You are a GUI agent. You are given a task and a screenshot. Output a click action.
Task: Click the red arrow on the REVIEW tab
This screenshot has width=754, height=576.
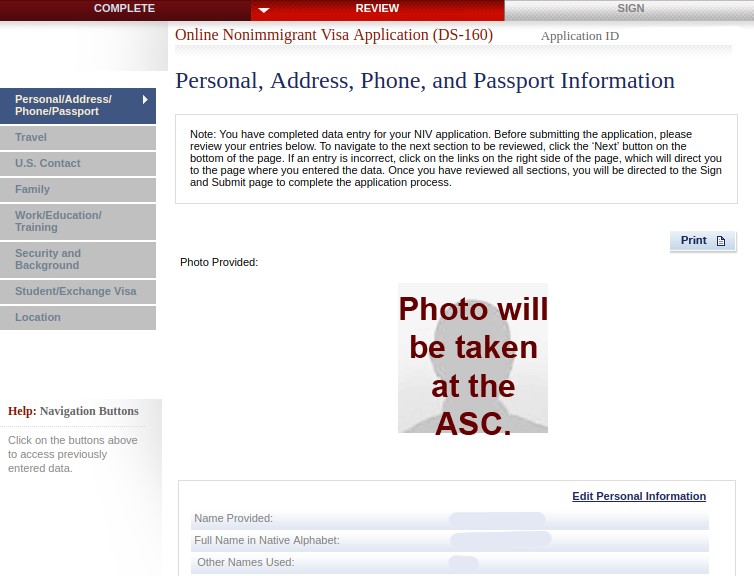click(x=264, y=11)
